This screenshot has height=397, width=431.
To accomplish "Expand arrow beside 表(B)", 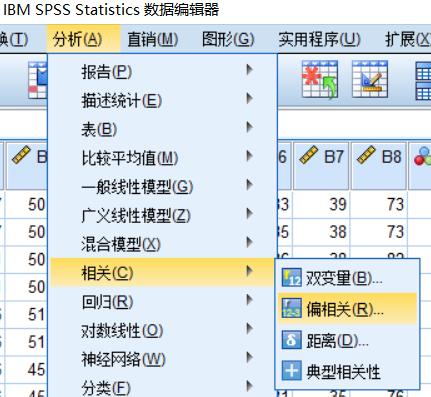I will (x=249, y=127).
